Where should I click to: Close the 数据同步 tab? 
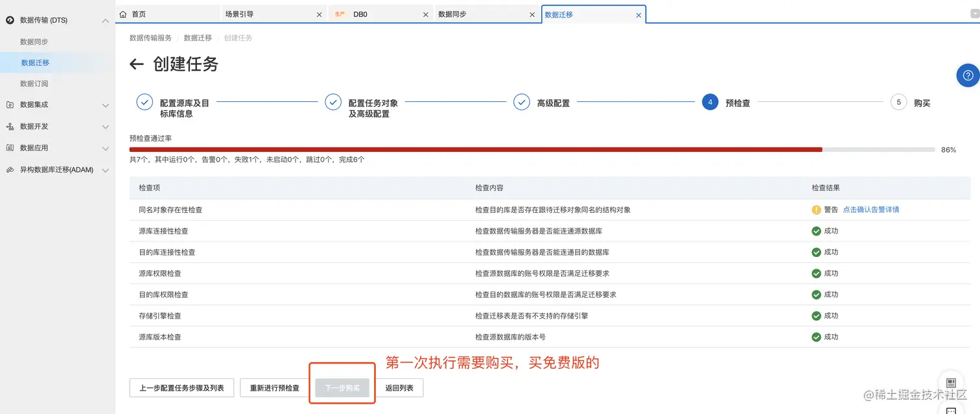[532, 14]
